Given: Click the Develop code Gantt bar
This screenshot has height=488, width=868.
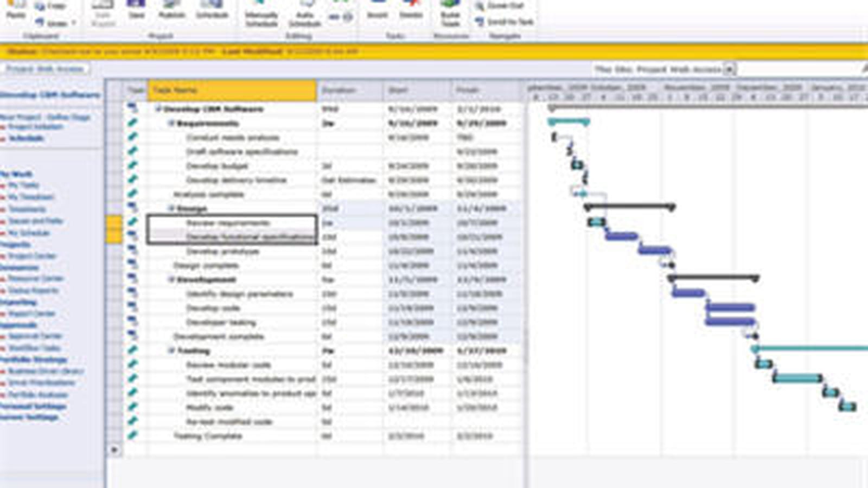Looking at the screenshot, I should click(730, 307).
